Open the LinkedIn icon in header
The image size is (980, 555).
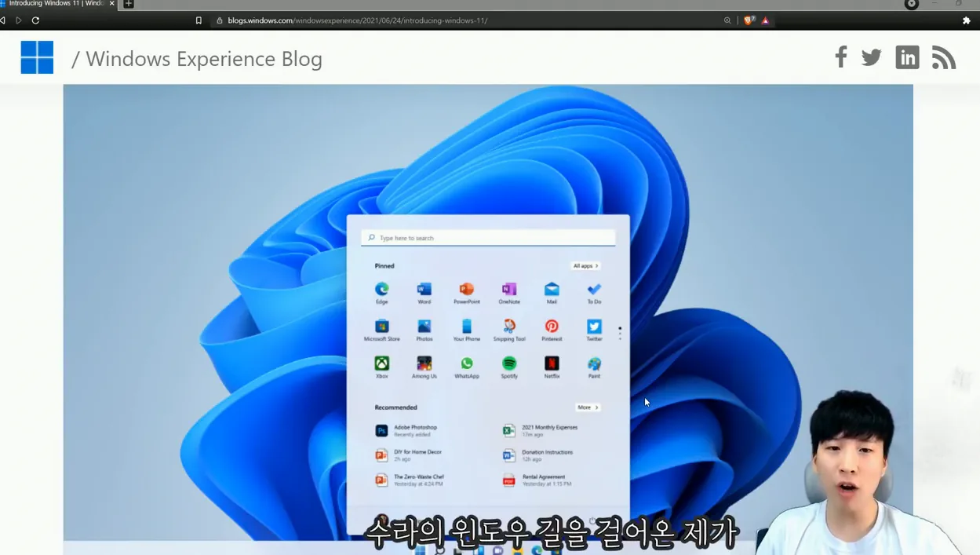coord(907,57)
